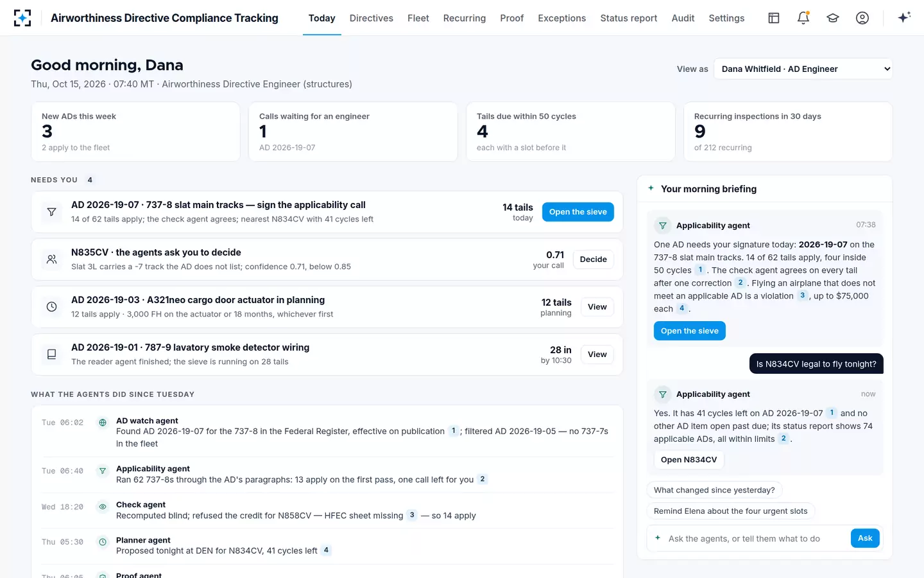
Task: Open 'Calls waiting for an engineer' card
Action: pos(353,132)
